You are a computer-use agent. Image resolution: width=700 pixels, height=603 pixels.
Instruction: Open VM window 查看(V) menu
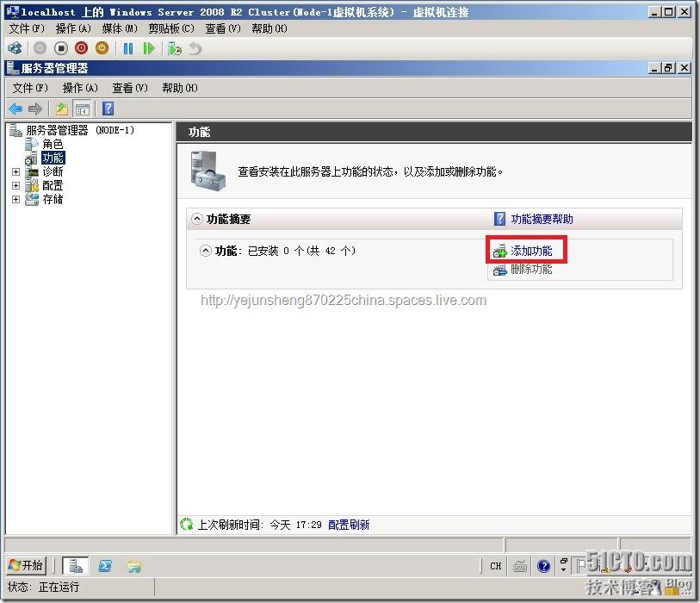(x=223, y=28)
